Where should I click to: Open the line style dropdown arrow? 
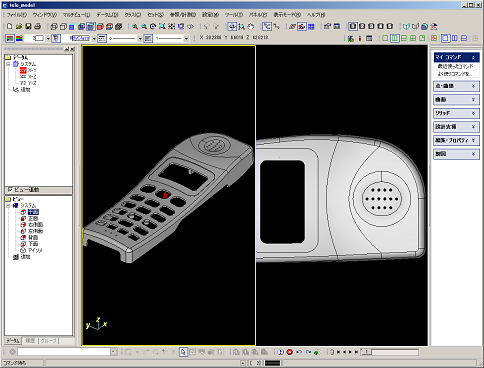coord(140,39)
